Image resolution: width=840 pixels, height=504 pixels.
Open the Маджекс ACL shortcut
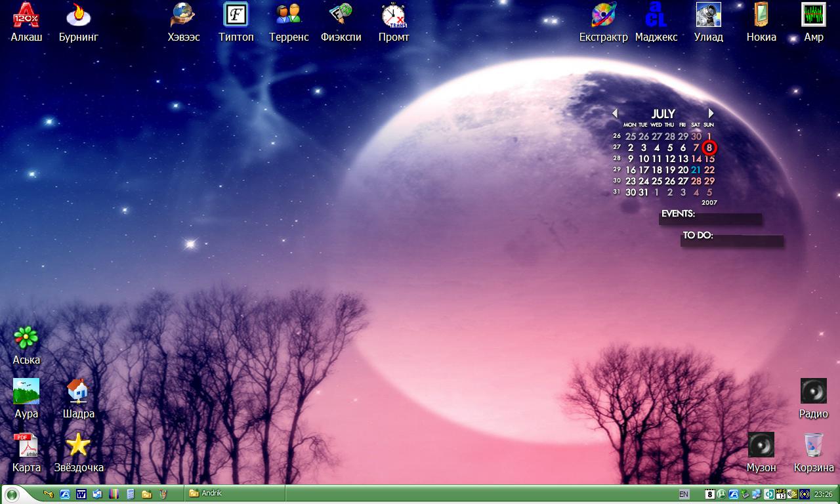coord(656,22)
